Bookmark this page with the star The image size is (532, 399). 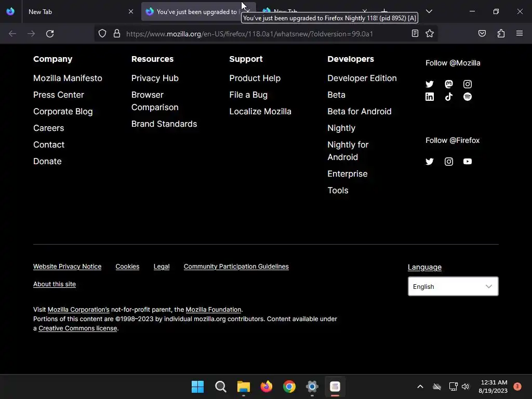[430, 33]
